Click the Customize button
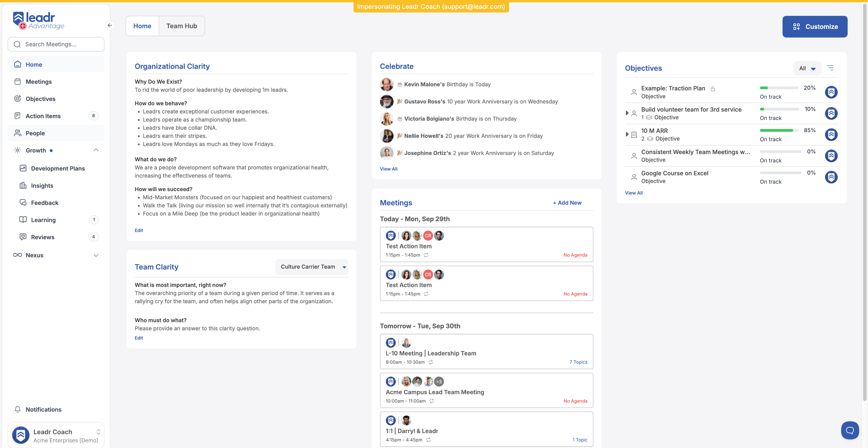 (814, 27)
